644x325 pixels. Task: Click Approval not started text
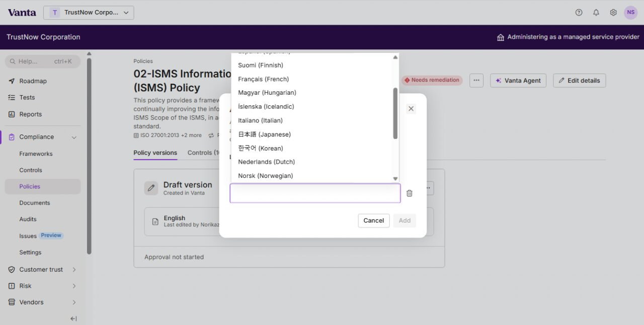[x=174, y=257]
